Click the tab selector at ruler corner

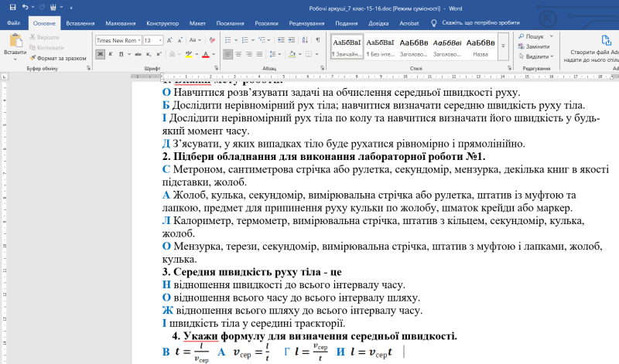point(5,77)
